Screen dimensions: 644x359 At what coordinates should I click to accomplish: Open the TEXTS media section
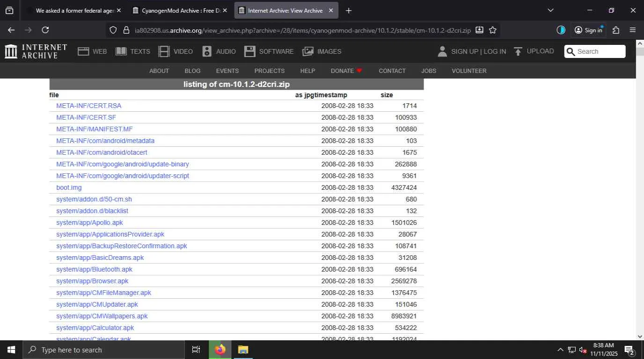point(133,51)
